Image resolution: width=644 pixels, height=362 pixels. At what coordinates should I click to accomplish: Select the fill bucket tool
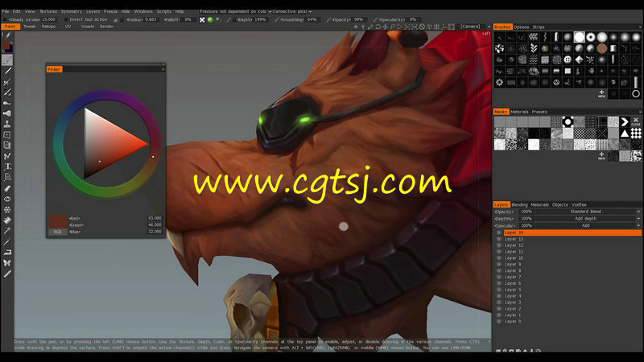[7, 220]
